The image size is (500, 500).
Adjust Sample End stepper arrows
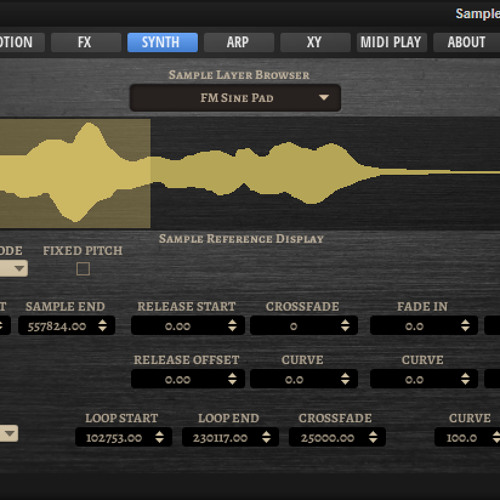(x=103, y=326)
